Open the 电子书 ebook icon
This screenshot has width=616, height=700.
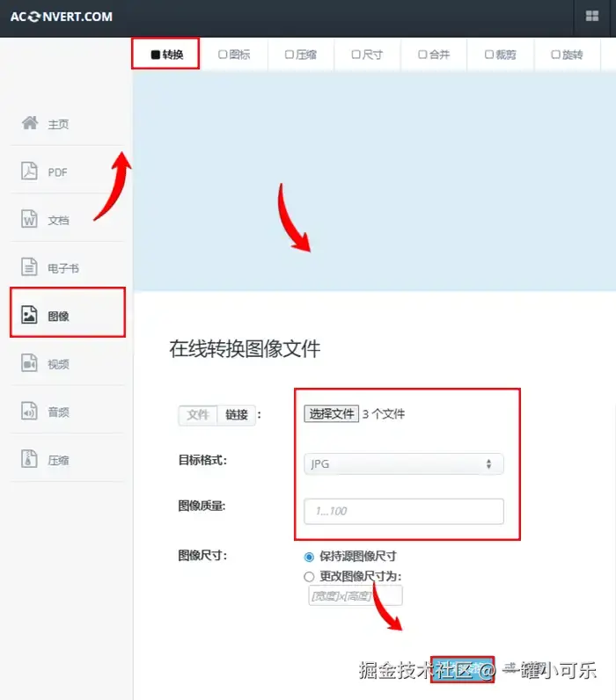click(x=30, y=267)
